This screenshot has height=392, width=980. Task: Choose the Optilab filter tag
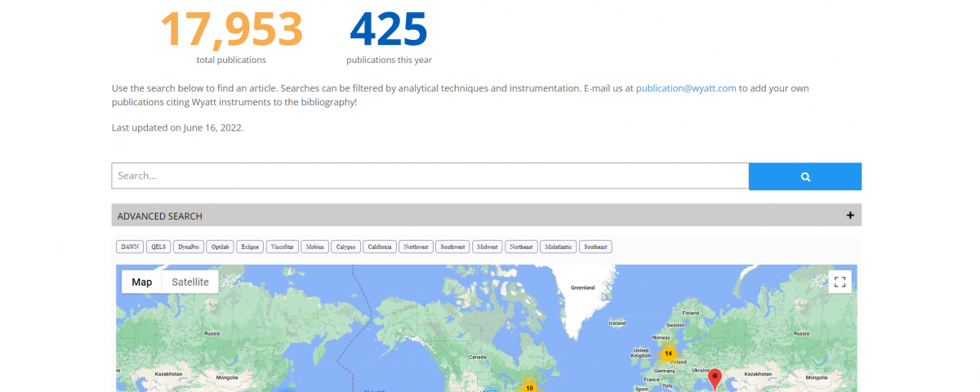220,247
